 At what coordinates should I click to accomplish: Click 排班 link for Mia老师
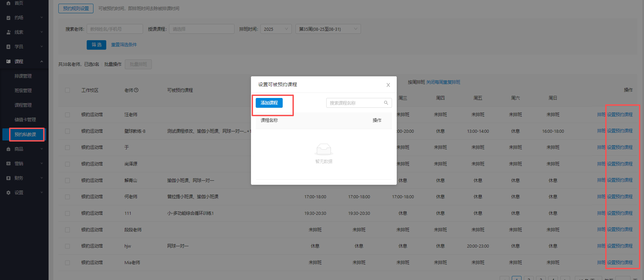(x=601, y=262)
